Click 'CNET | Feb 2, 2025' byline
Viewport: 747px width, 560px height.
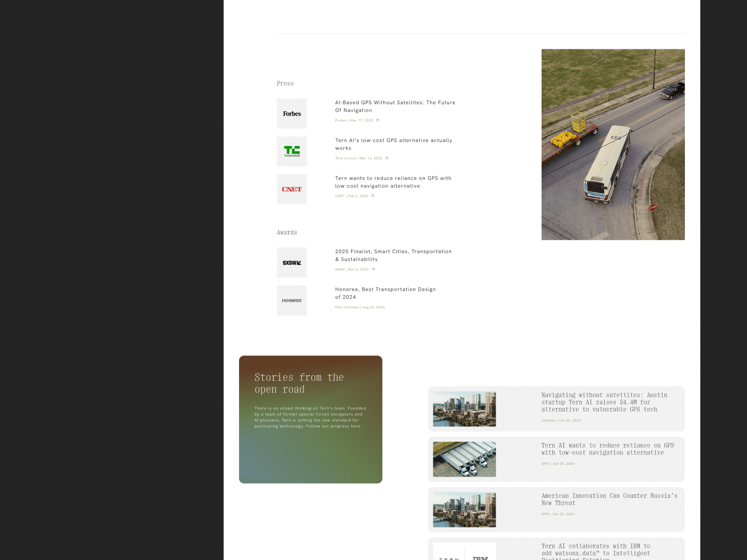click(352, 196)
